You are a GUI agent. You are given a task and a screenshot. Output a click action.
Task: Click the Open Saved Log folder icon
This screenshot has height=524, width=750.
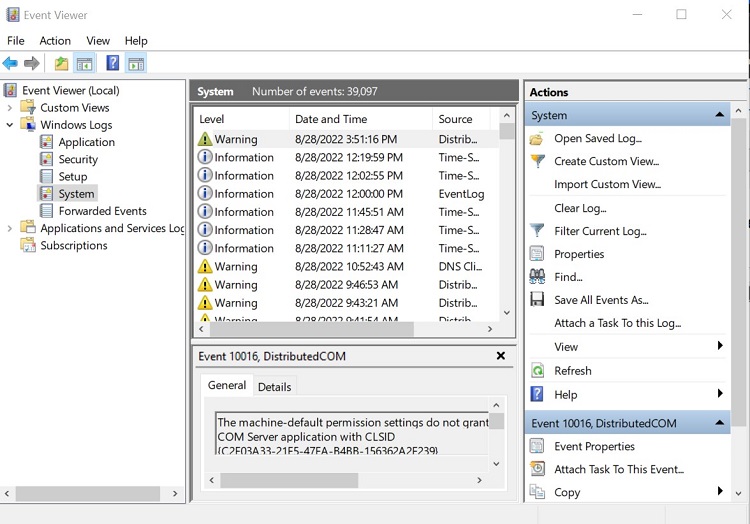(537, 139)
